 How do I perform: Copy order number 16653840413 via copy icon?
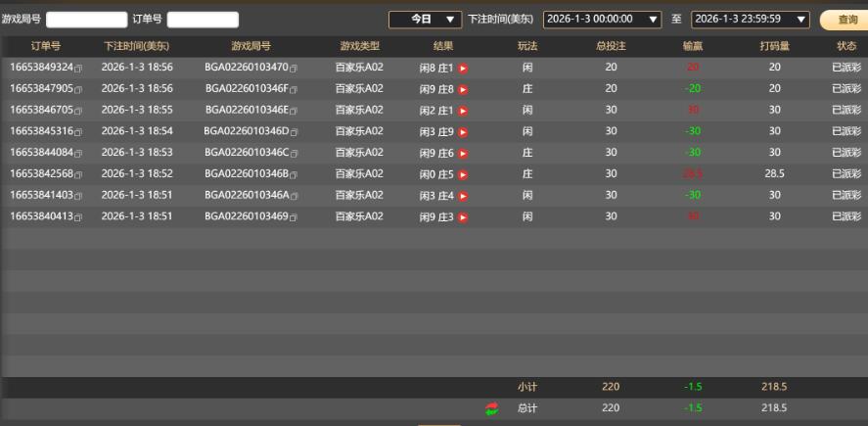pos(78,218)
